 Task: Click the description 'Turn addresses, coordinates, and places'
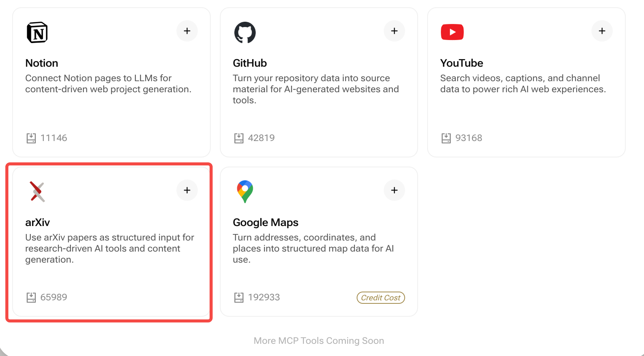(x=313, y=249)
